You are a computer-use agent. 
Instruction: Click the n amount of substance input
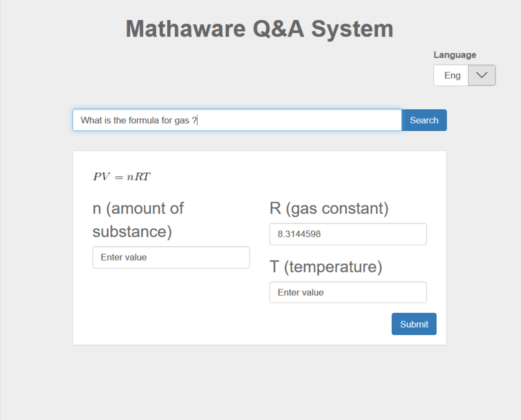point(171,257)
